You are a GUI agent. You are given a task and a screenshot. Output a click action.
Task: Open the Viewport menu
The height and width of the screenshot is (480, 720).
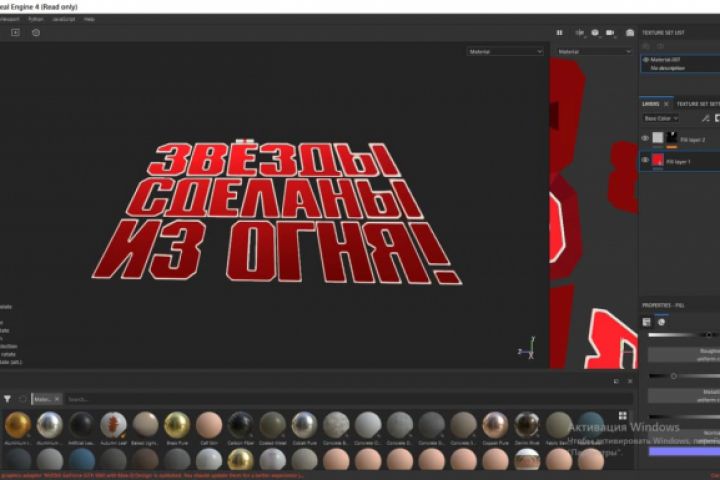coord(9,19)
